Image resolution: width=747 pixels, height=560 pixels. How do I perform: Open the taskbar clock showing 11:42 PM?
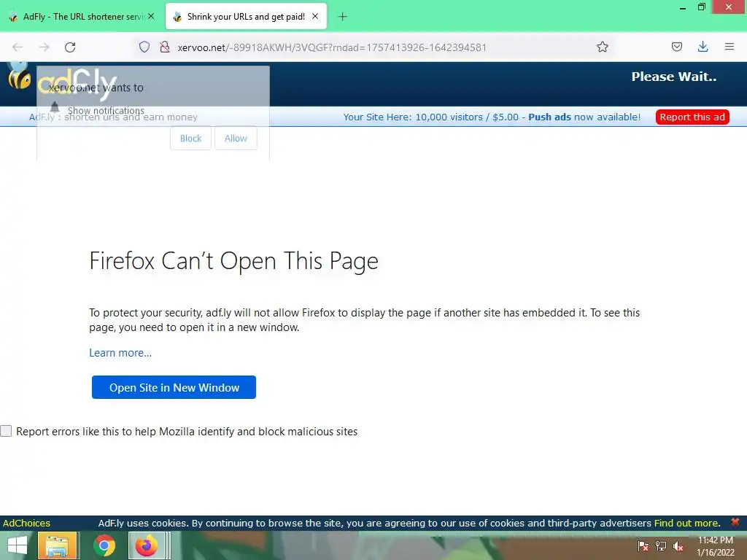tap(715, 546)
